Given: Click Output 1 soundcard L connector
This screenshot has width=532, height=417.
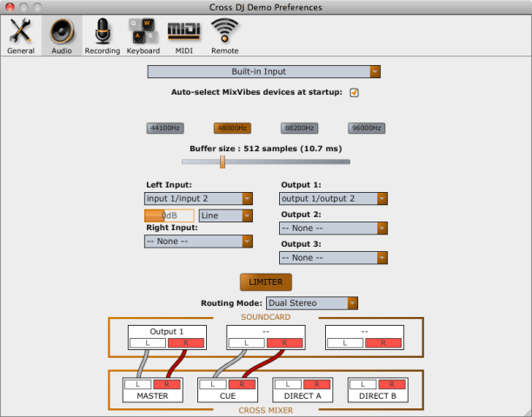Looking at the screenshot, I should coord(148,343).
